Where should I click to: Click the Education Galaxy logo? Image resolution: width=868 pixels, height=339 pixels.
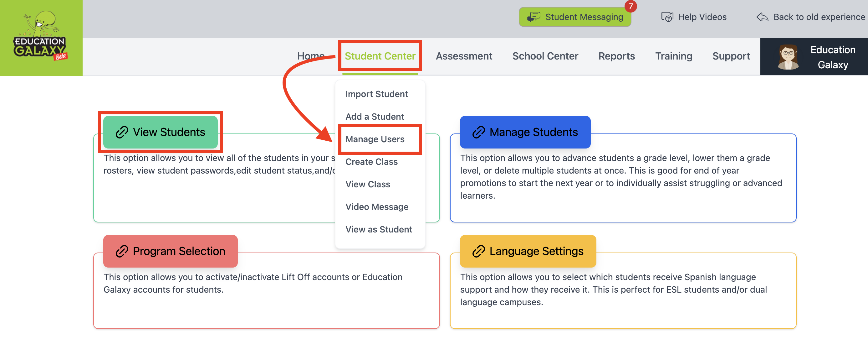(x=41, y=38)
